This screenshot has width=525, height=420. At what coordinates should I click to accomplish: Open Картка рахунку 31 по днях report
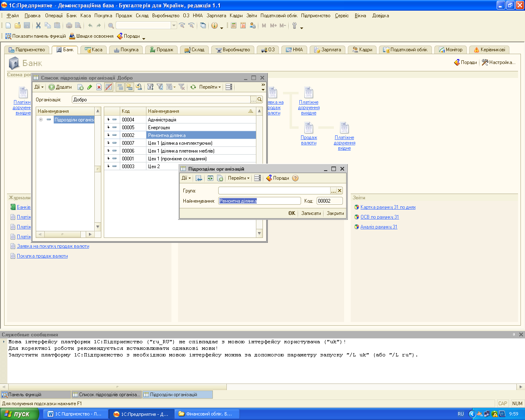pos(388,207)
